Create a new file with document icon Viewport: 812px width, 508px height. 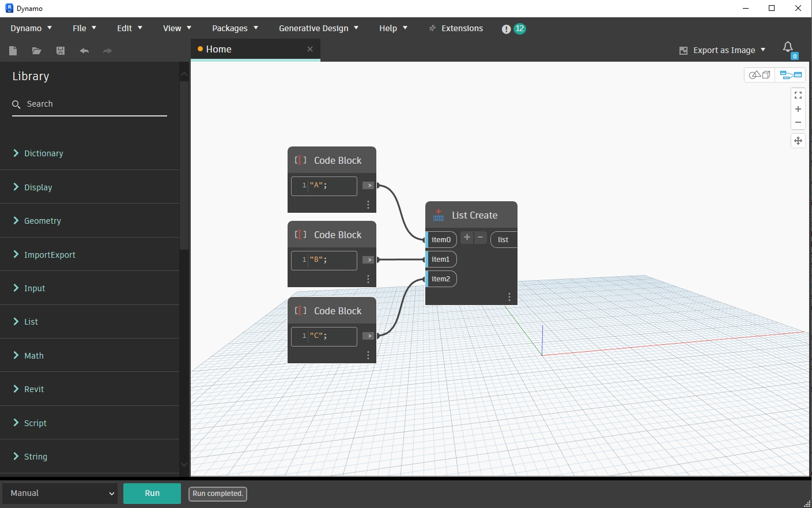(13, 51)
